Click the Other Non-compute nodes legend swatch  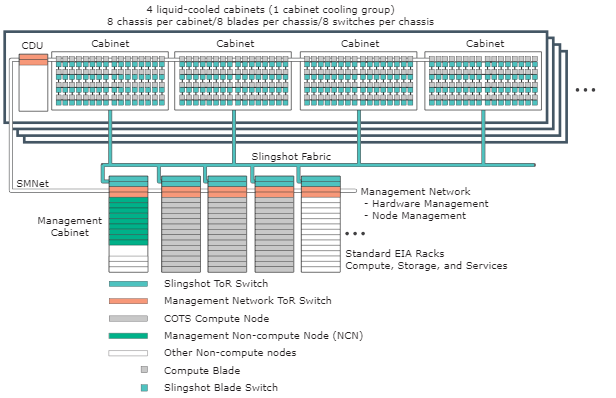(x=128, y=353)
